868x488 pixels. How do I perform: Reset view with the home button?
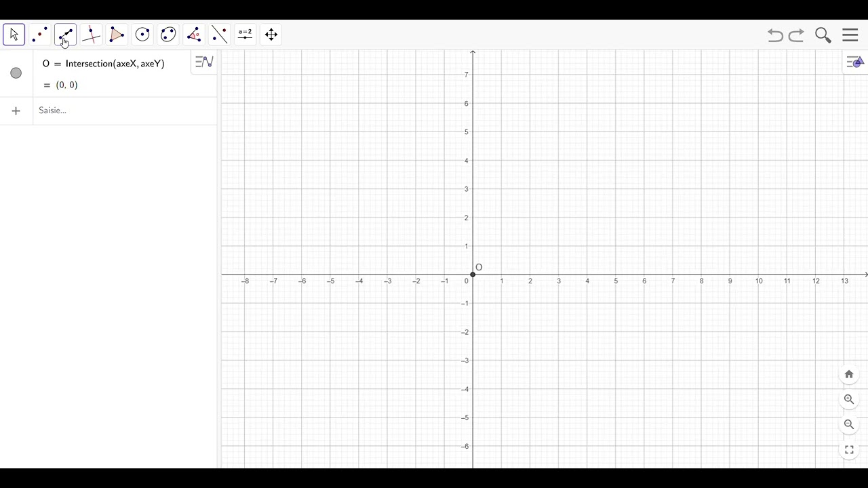[849, 374]
